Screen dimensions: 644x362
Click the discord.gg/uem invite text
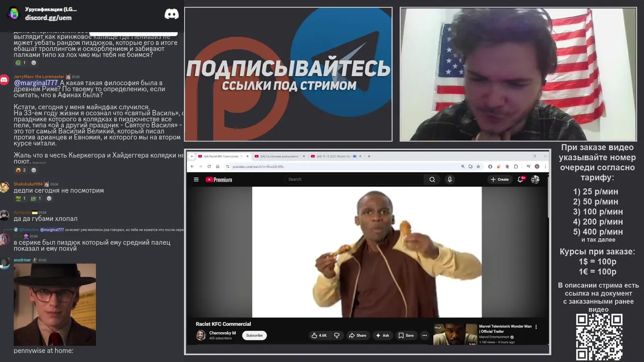point(48,18)
